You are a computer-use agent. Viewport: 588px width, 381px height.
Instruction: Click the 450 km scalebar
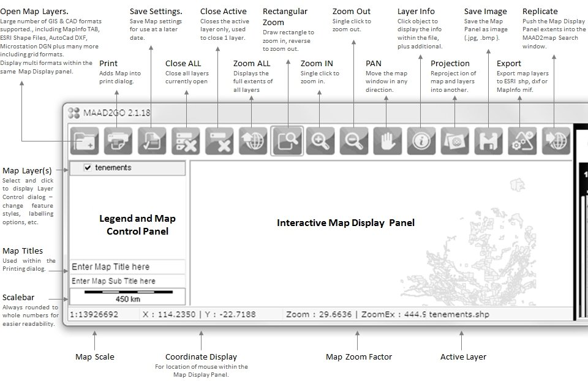pos(127,296)
